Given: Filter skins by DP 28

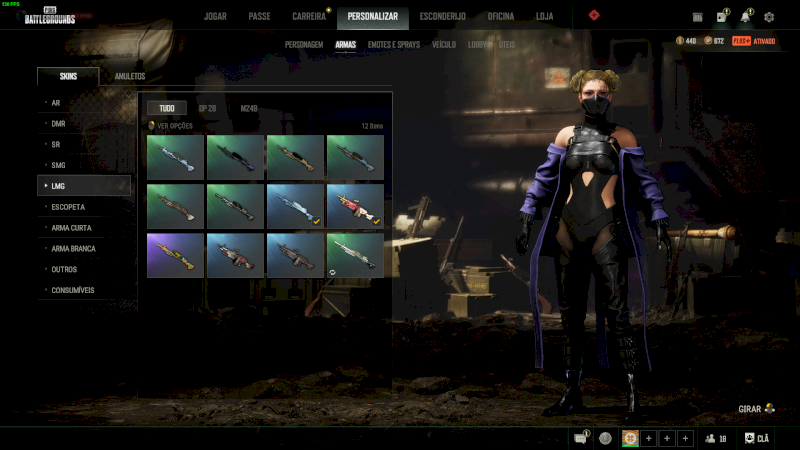Looking at the screenshot, I should (x=207, y=108).
